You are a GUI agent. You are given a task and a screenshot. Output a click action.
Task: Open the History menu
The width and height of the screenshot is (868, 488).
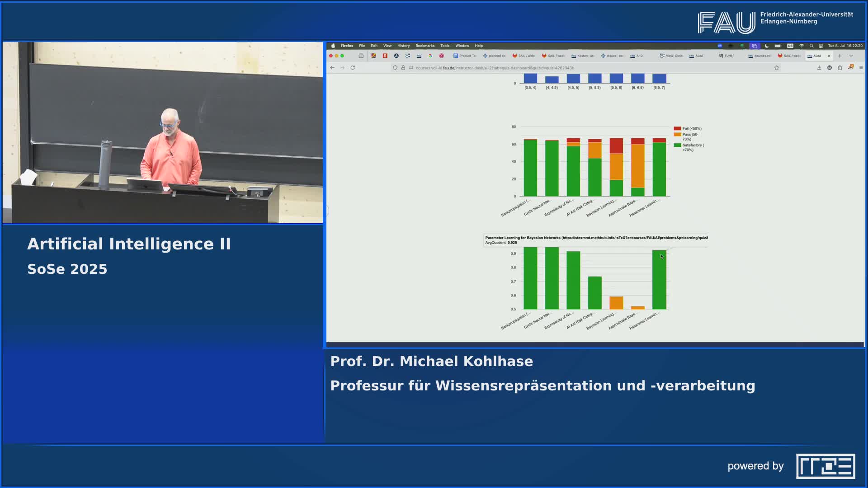403,46
